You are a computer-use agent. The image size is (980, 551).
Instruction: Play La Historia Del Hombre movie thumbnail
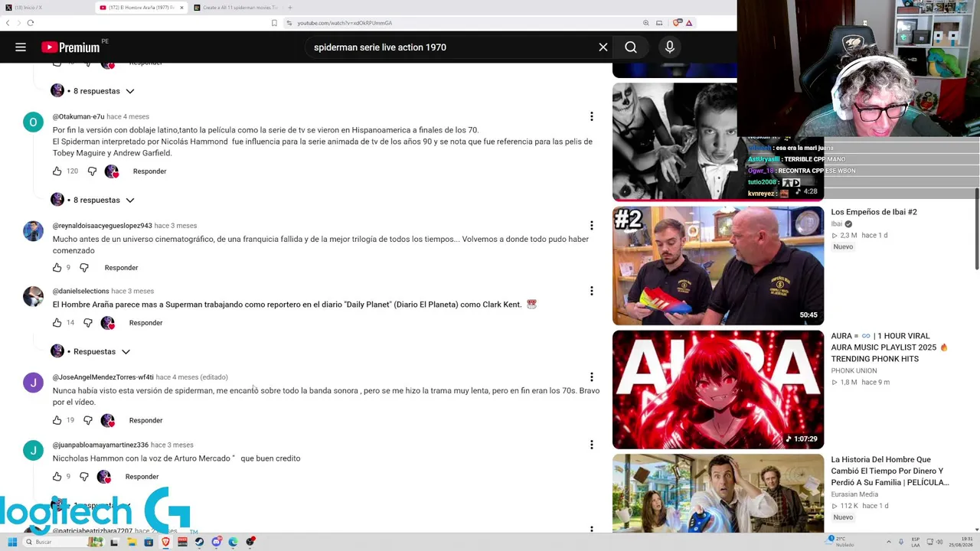coord(718,494)
